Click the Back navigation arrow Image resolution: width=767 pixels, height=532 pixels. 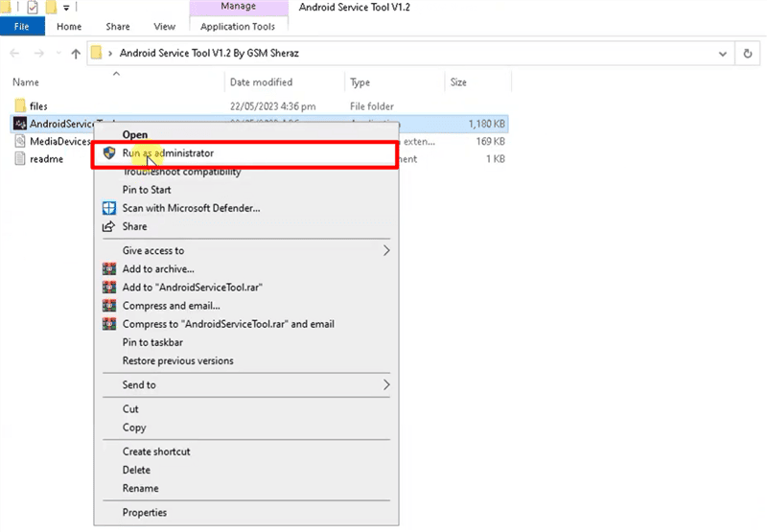pos(15,54)
